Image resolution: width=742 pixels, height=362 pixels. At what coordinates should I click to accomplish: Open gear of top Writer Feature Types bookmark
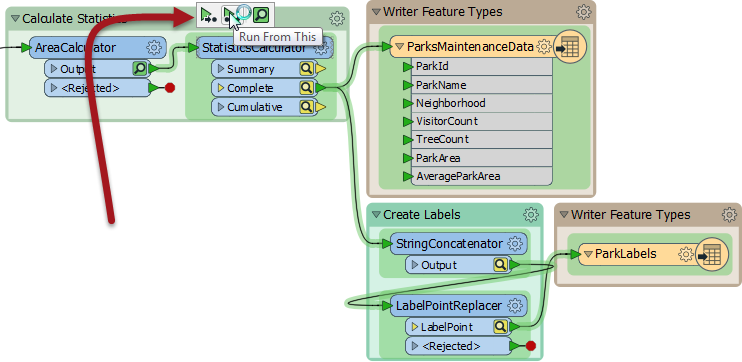coord(583,12)
